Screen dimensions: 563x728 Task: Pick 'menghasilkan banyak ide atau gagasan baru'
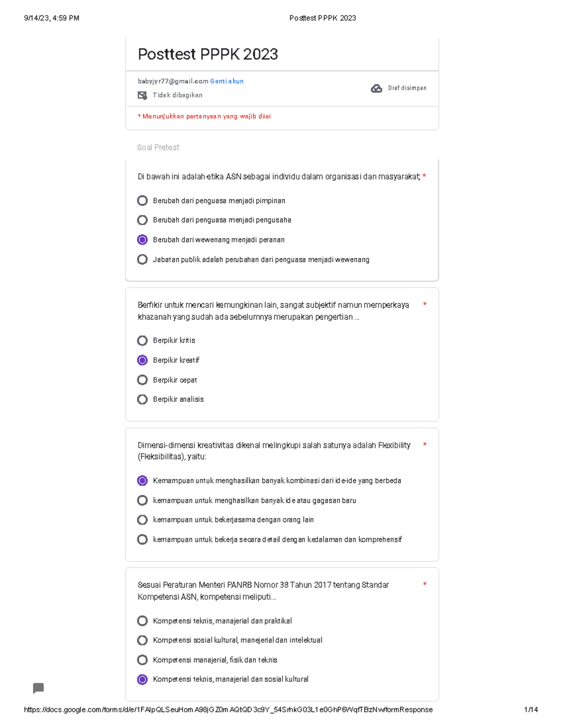point(143,500)
